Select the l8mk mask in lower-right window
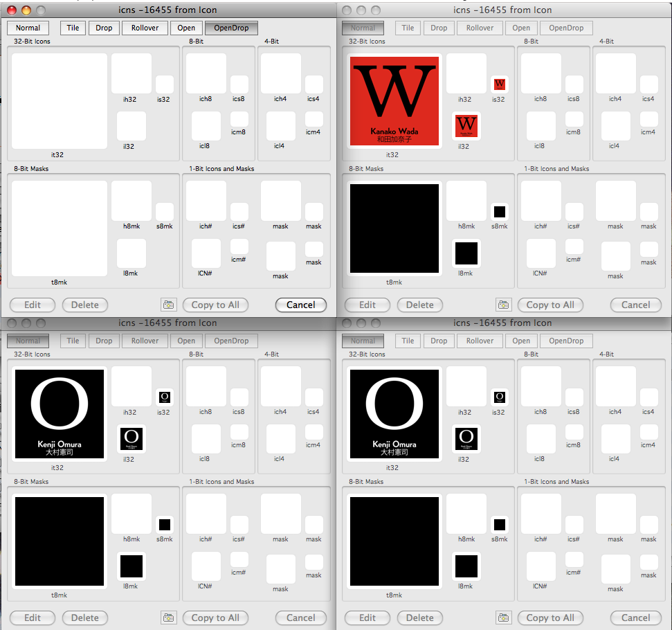This screenshot has width=672, height=630. click(x=466, y=566)
